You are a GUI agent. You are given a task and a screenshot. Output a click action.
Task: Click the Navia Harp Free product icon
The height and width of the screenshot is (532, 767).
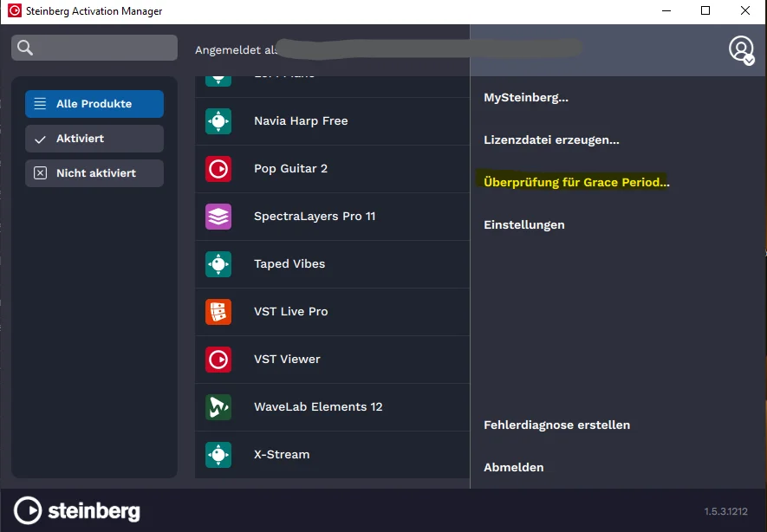pyautogui.click(x=218, y=121)
